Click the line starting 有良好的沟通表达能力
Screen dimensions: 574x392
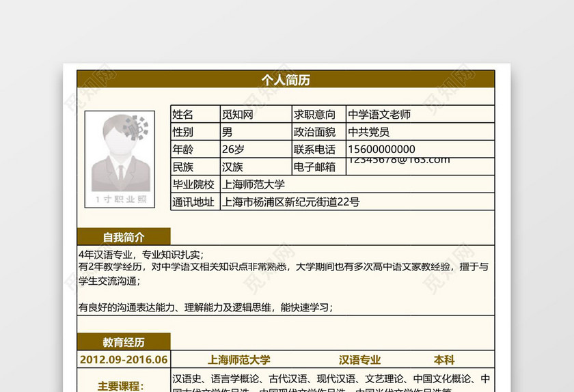tap(206, 307)
